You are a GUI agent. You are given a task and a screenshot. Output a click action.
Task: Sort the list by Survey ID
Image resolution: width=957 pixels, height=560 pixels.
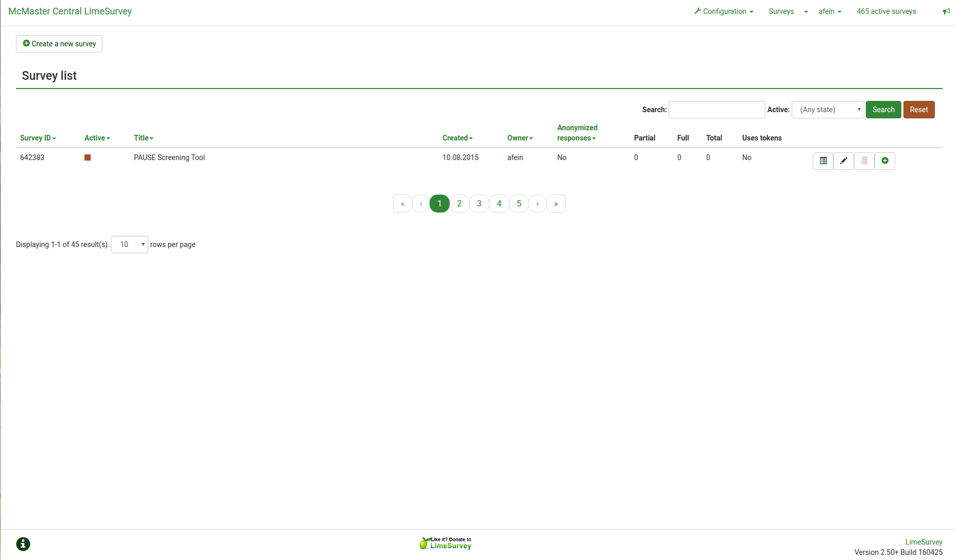[38, 138]
